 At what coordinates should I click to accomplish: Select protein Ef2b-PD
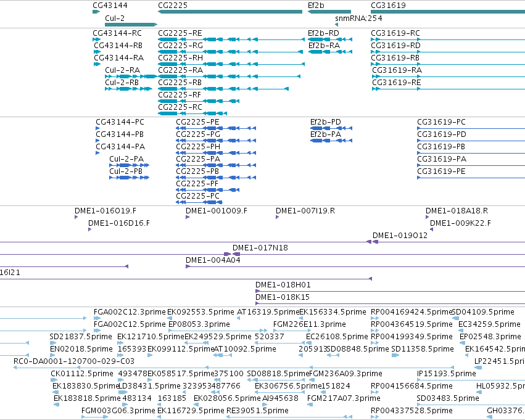(331, 128)
